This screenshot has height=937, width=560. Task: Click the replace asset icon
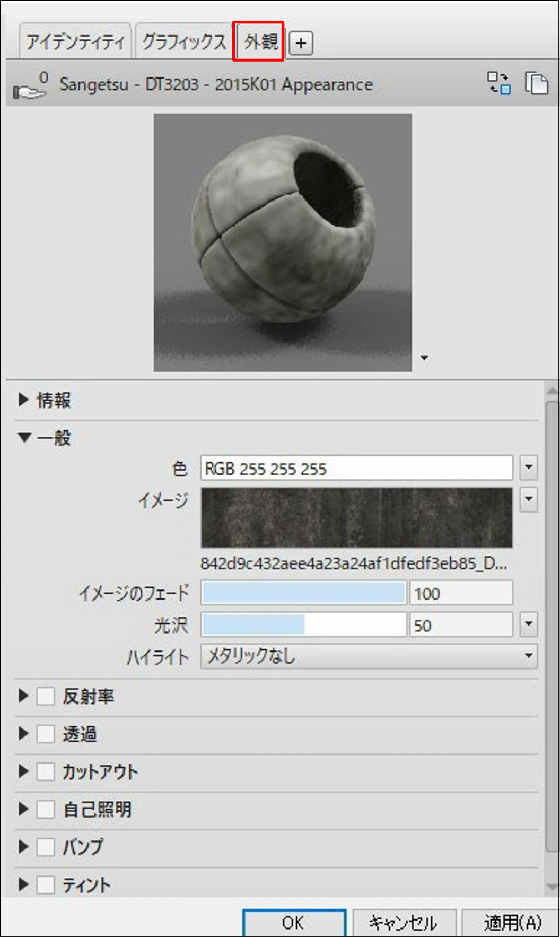tap(498, 83)
